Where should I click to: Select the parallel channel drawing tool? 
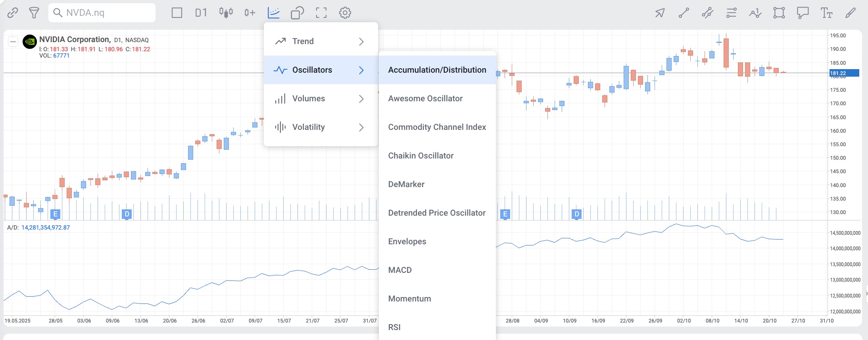[707, 13]
